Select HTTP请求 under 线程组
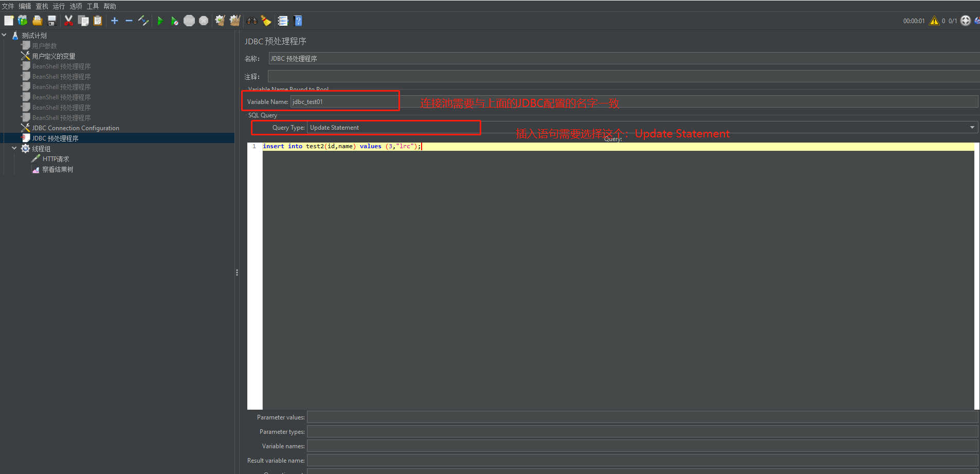This screenshot has width=980, height=474. click(x=56, y=159)
